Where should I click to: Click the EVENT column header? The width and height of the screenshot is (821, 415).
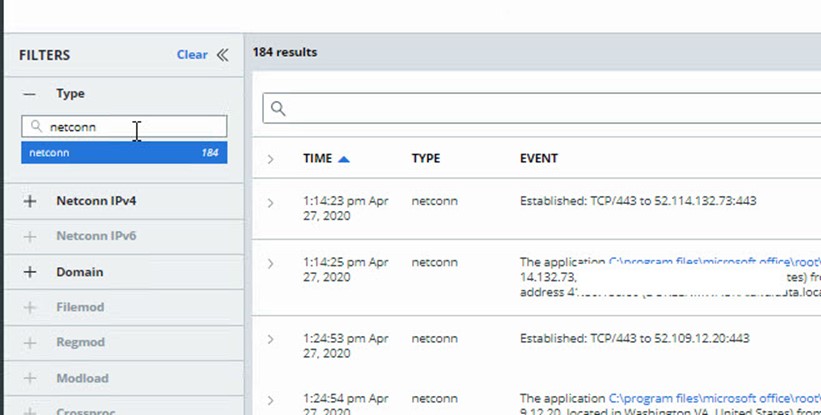pos(539,159)
